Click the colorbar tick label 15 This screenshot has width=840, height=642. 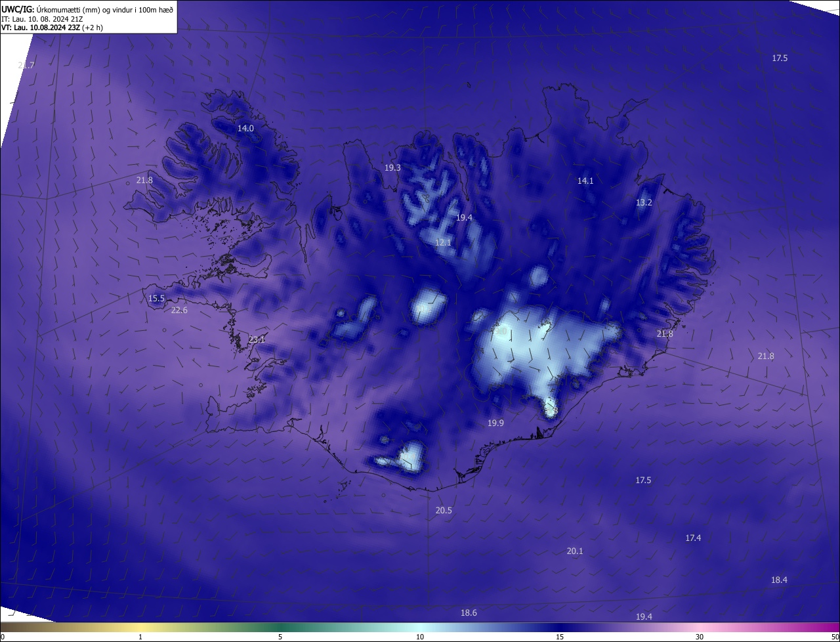560,637
